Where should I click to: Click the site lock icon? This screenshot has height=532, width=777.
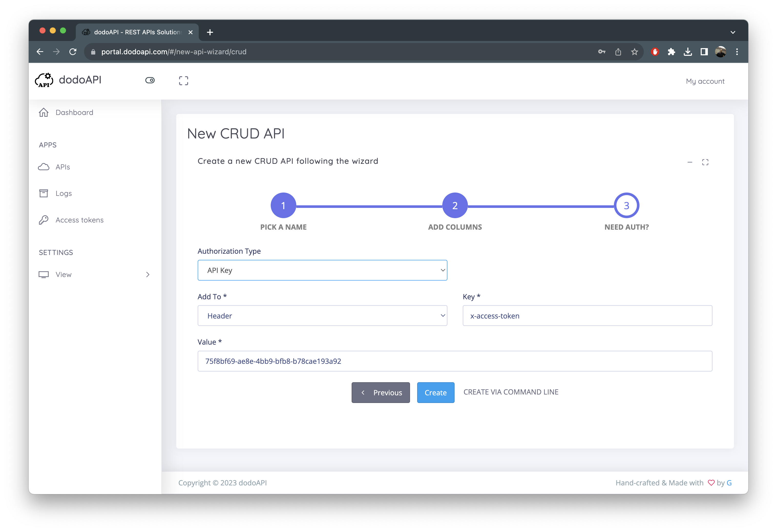[93, 52]
